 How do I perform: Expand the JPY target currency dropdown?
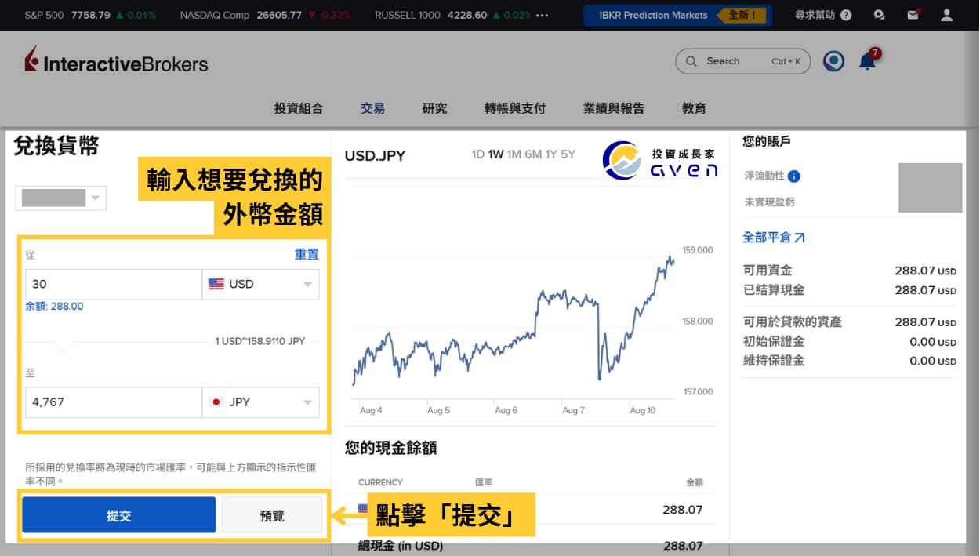(260, 402)
